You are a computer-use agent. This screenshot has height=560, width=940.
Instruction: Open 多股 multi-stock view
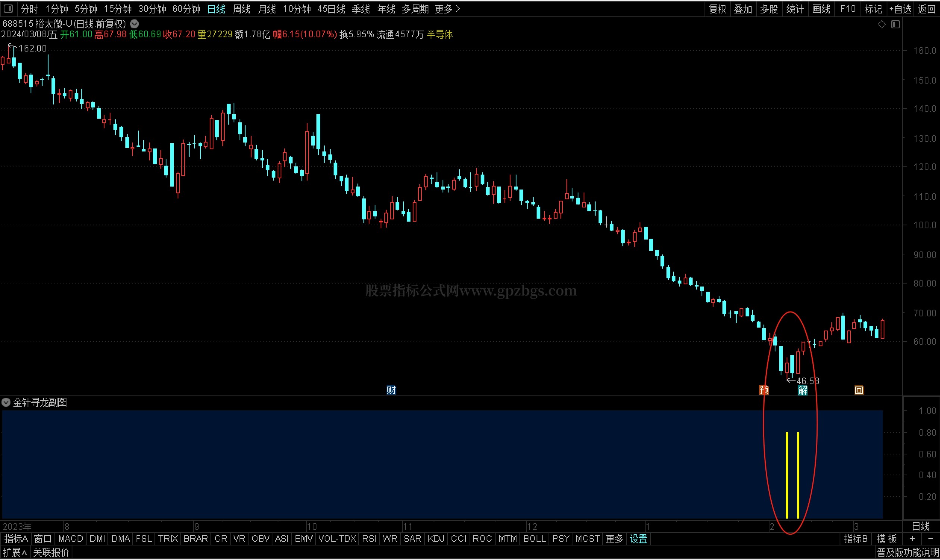769,9
